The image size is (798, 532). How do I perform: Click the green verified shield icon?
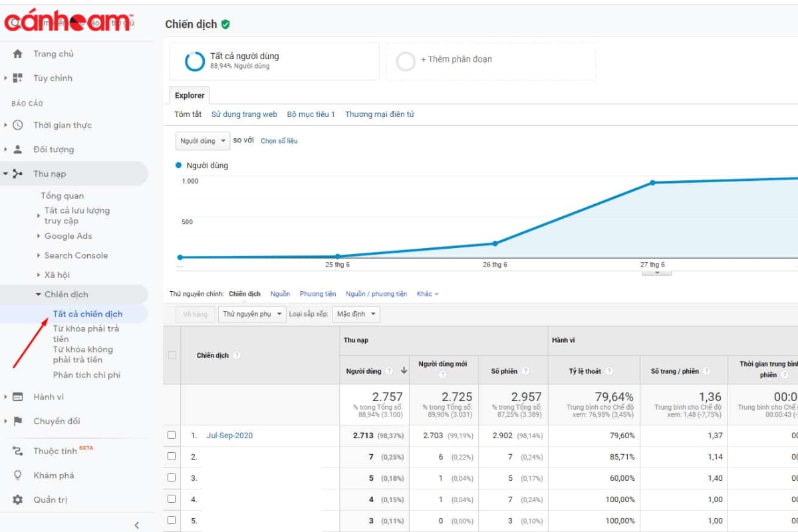point(225,24)
